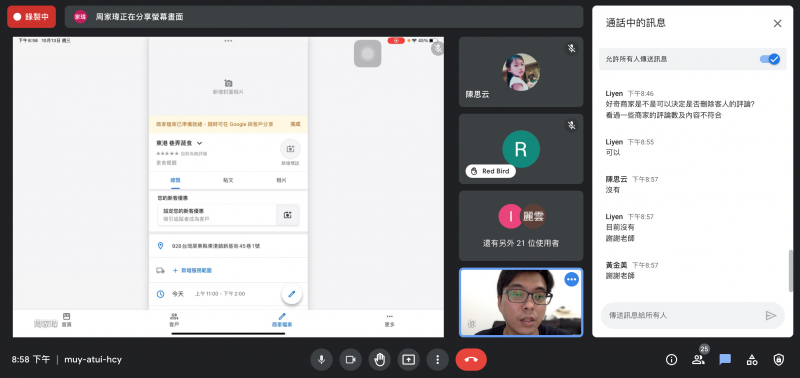
Task: Toggle the chat panel icon
Action: (x=725, y=360)
